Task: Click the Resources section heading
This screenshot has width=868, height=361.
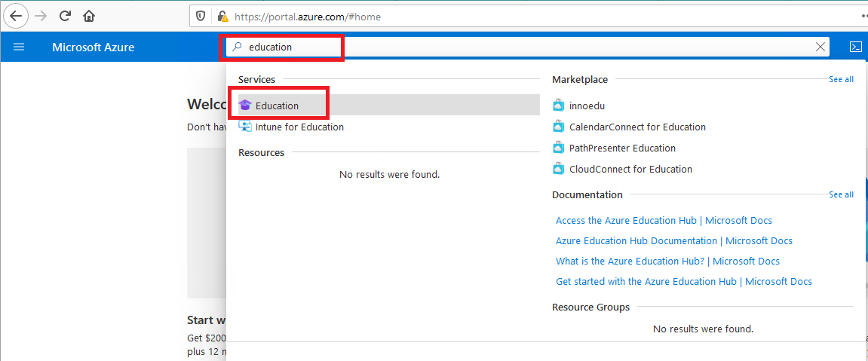Action: click(261, 152)
